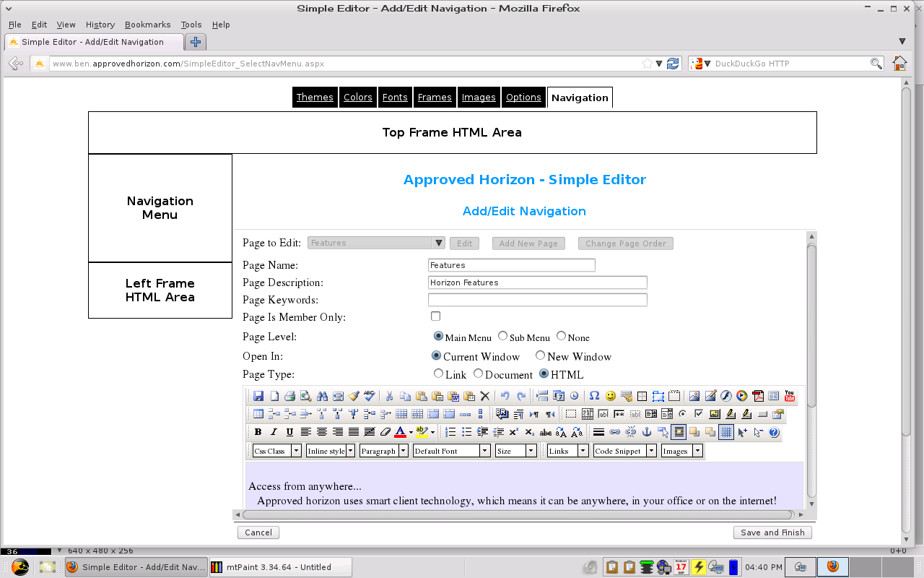Viewport: 924px width, 578px height.
Task: Open the Size dropdown
Action: pos(516,450)
